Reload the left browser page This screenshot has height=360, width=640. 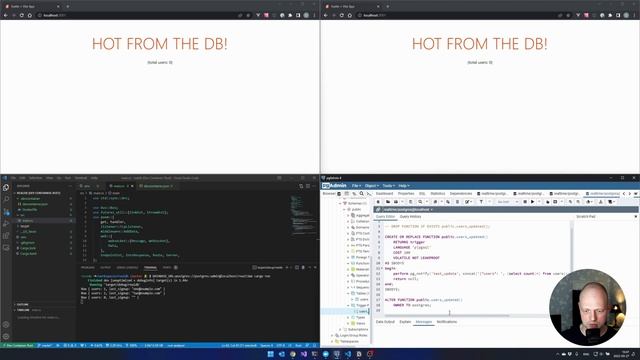coord(21,15)
